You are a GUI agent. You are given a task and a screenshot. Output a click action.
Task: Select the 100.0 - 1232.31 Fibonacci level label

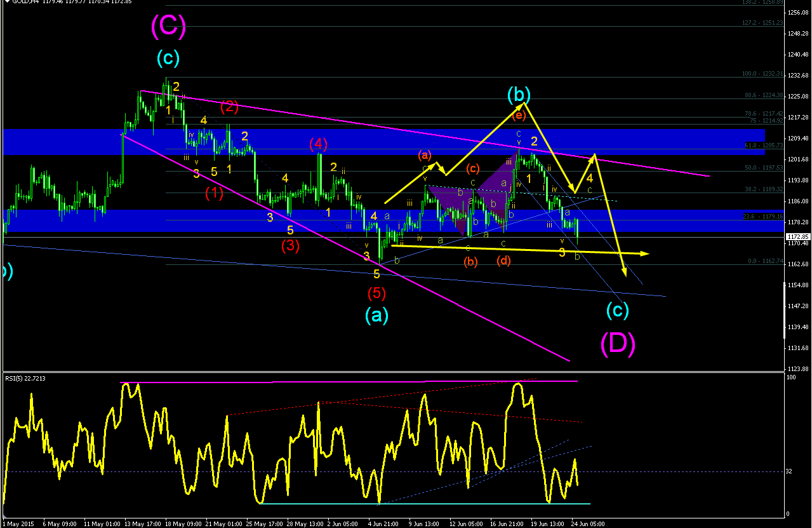coord(762,74)
